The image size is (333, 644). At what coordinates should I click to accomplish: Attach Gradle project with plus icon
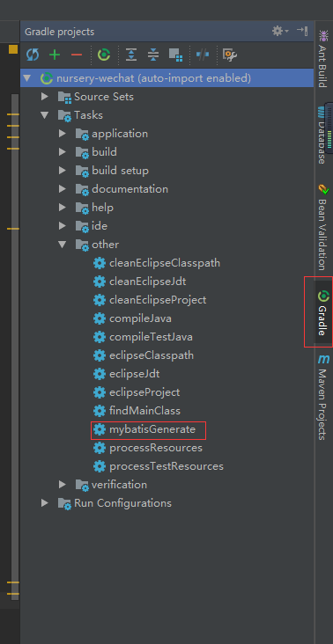[x=55, y=55]
